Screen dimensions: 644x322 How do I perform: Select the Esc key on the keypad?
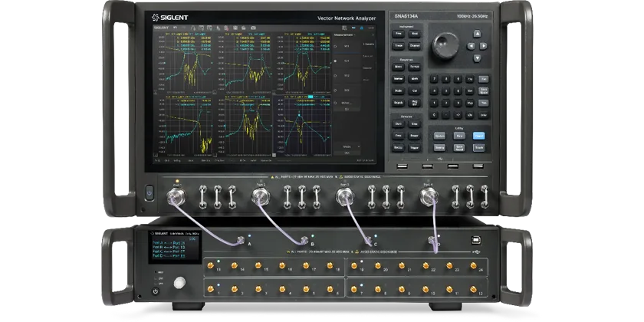(x=484, y=79)
